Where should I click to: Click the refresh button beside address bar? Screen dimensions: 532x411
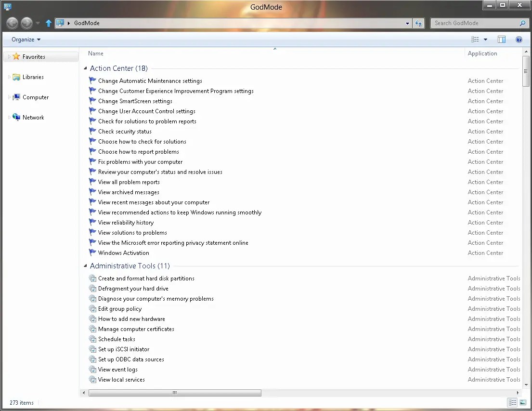tap(419, 23)
